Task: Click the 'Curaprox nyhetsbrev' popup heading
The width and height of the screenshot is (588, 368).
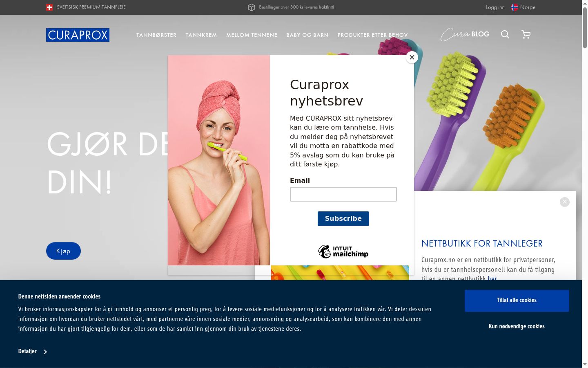Action: [327, 93]
